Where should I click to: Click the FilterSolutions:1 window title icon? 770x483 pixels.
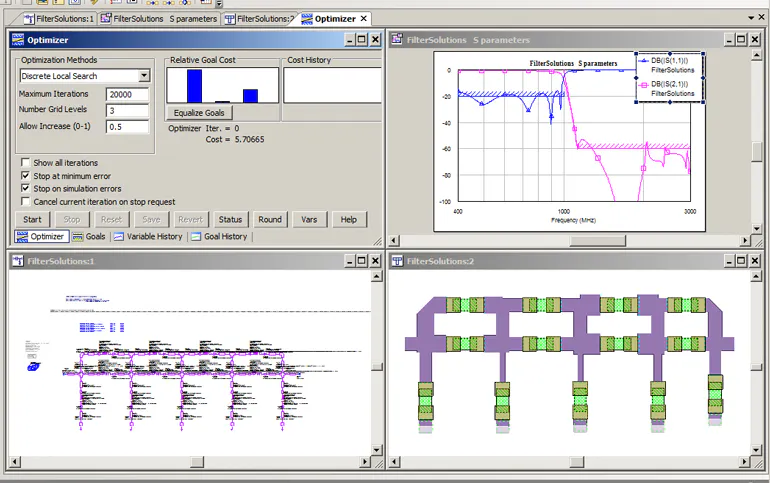coord(18,261)
